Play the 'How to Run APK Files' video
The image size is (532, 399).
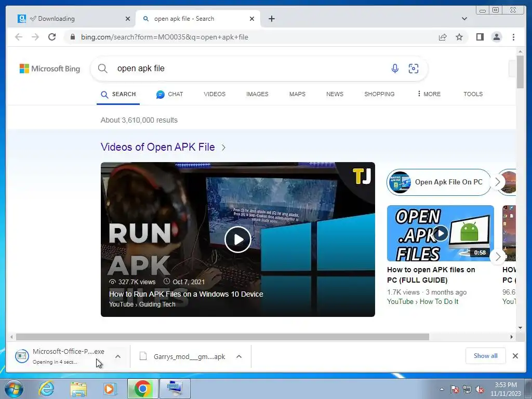point(237,240)
